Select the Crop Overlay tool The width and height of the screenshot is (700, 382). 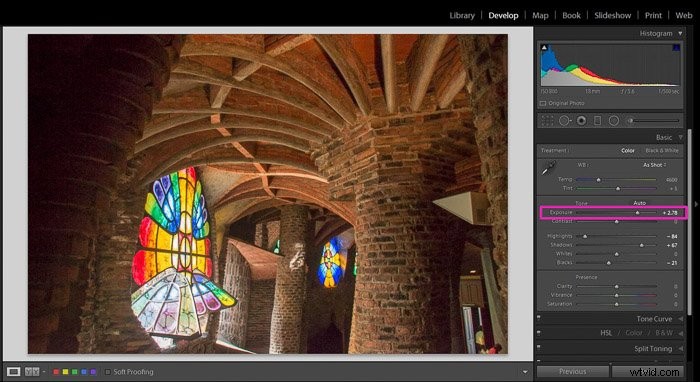coord(547,120)
